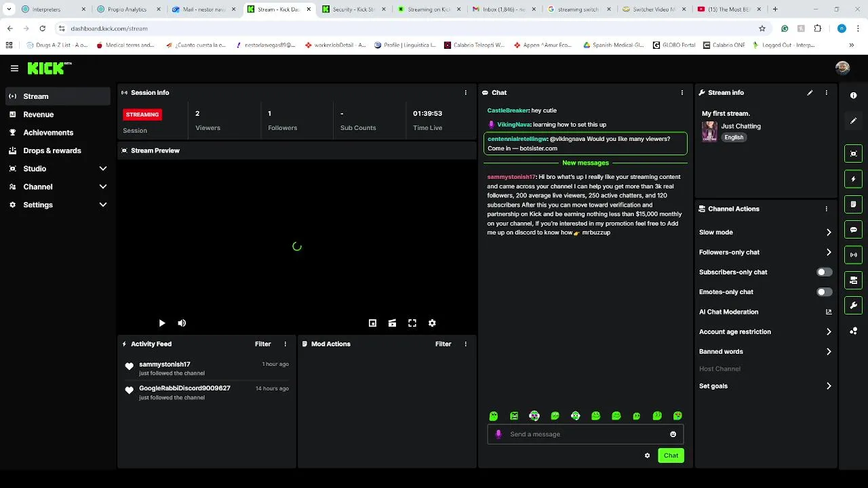Image resolution: width=868 pixels, height=488 pixels.
Task: Open Chat panel three-dot options
Action: [x=682, y=92]
